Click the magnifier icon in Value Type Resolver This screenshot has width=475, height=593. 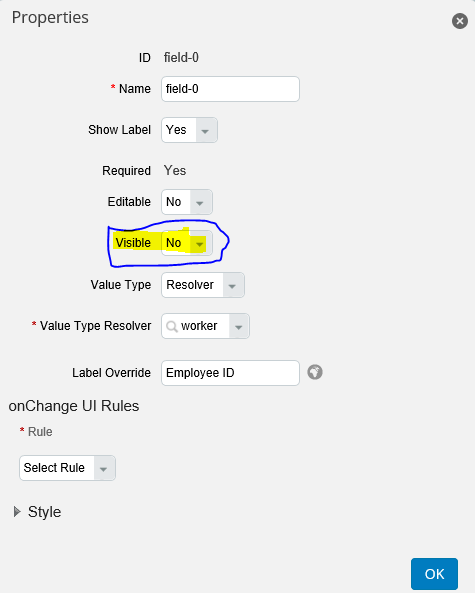coord(172,326)
